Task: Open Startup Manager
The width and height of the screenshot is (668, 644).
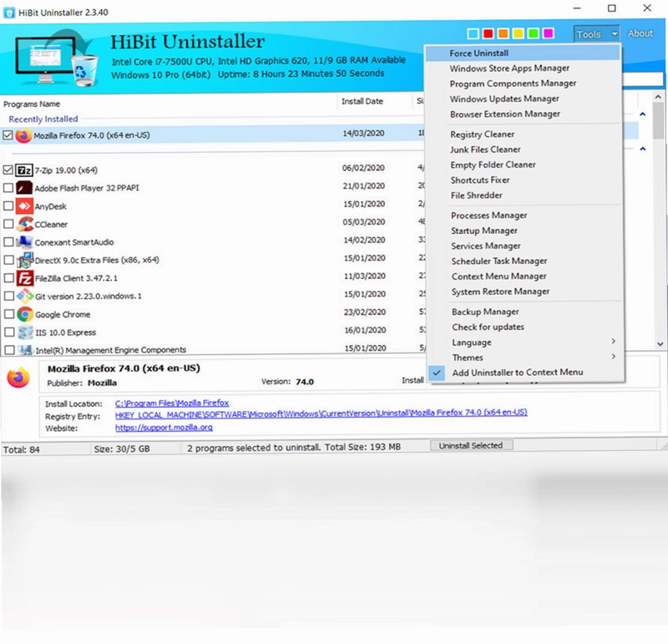Action: pos(484,231)
